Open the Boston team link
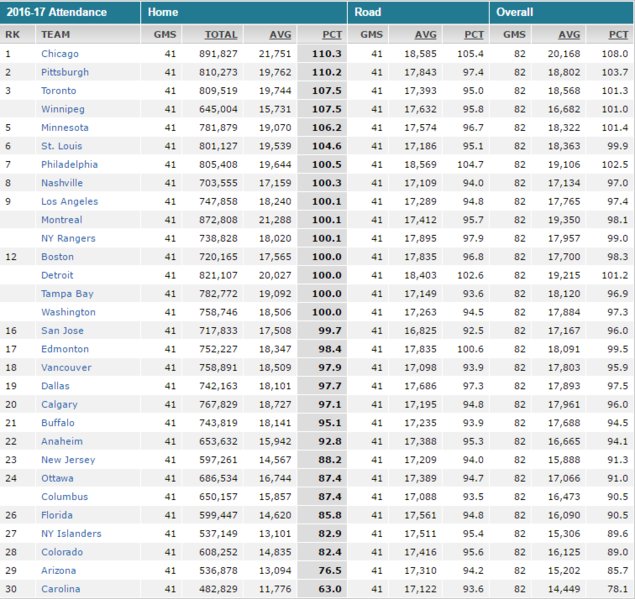The image size is (635, 599). tap(58, 257)
